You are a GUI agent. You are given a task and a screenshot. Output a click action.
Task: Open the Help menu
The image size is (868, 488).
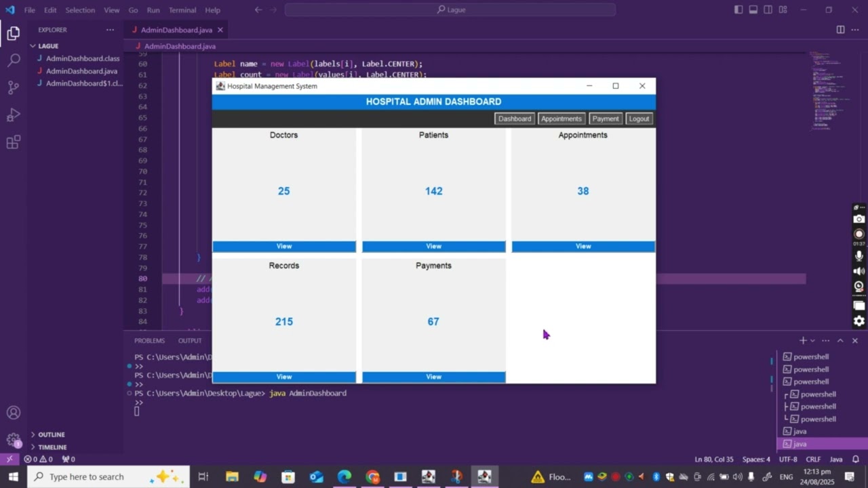click(212, 10)
